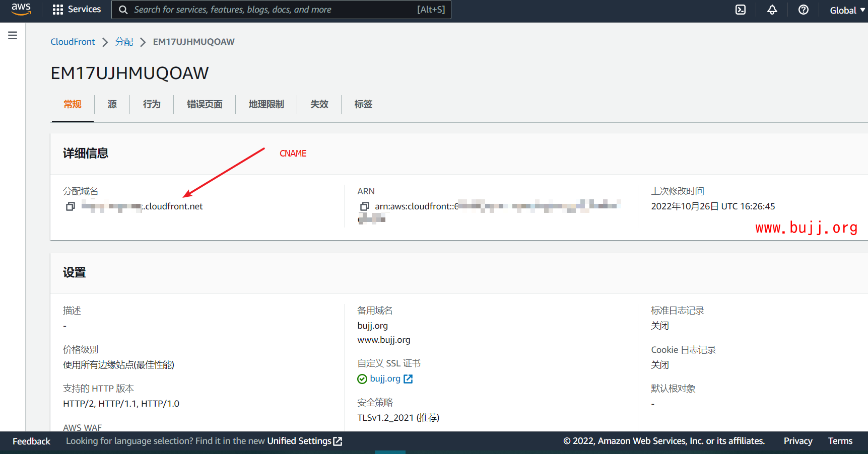Open the Unified Settings link
This screenshot has width=868, height=454.
click(299, 441)
